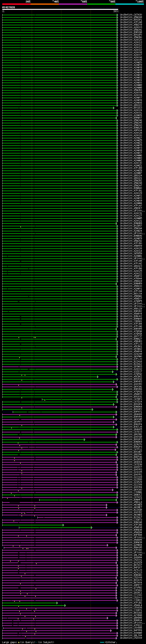Select the UniRef100_Q84KK6 label
This screenshot has height=644, width=146.
(131, 414)
